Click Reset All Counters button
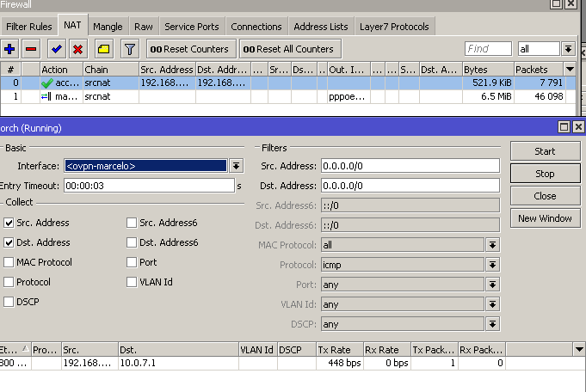Viewport: 586px width, 392px height. pyautogui.click(x=290, y=49)
